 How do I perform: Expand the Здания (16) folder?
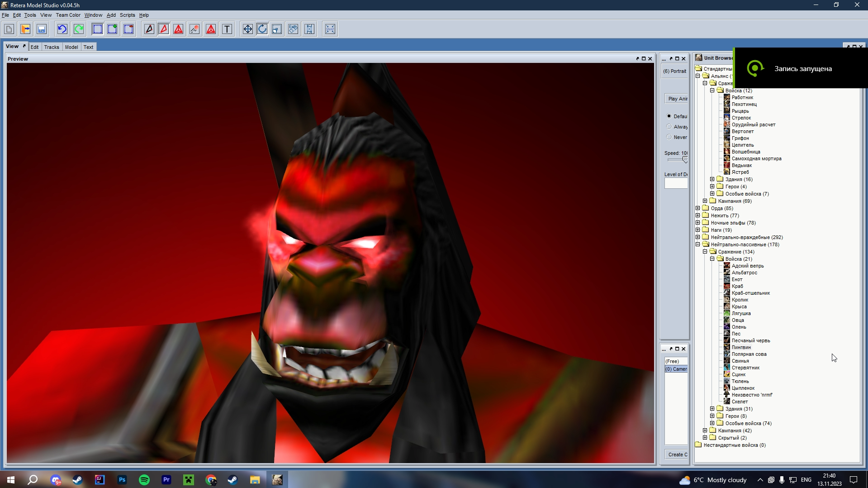click(x=712, y=179)
